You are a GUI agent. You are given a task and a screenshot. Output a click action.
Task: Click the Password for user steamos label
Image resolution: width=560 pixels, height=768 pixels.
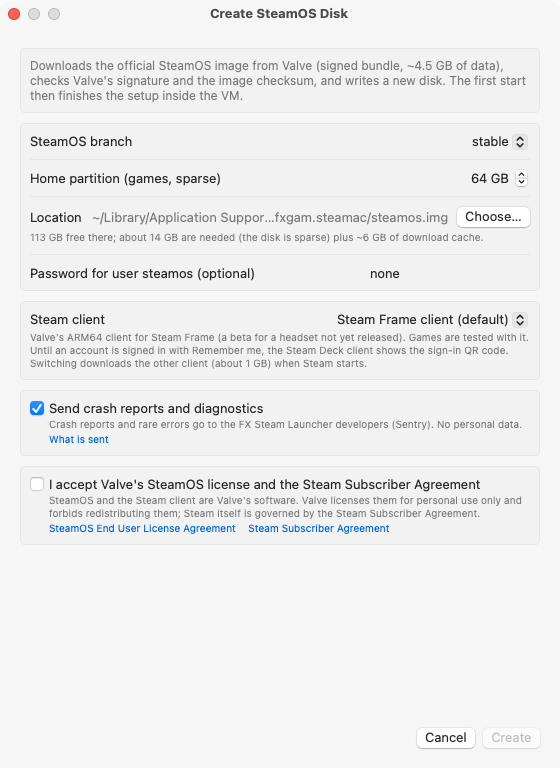coord(142,273)
